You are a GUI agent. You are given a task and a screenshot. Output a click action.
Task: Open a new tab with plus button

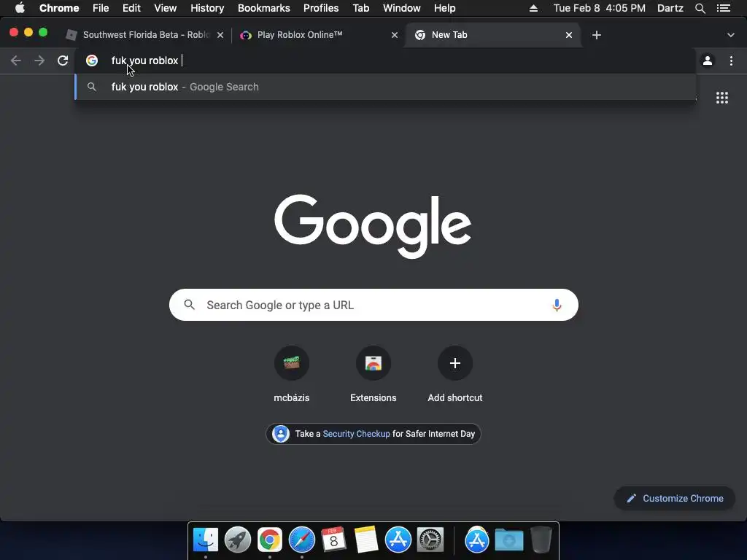(597, 35)
